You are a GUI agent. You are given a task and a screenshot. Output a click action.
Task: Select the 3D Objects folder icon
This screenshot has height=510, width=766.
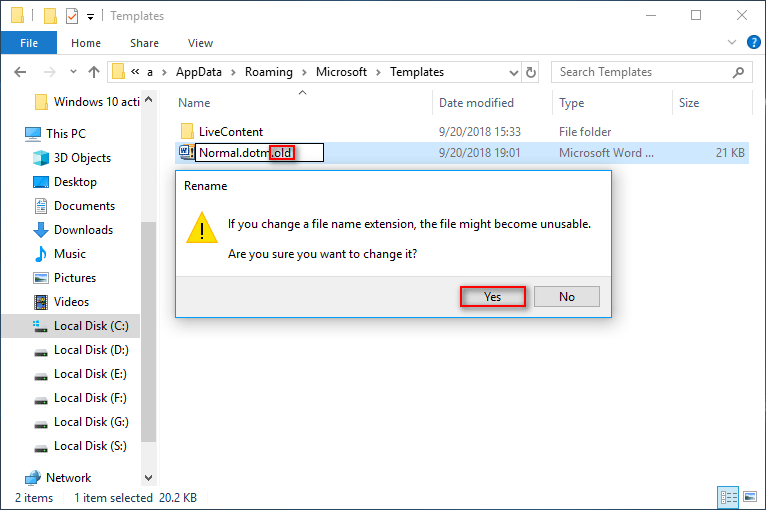[41, 158]
